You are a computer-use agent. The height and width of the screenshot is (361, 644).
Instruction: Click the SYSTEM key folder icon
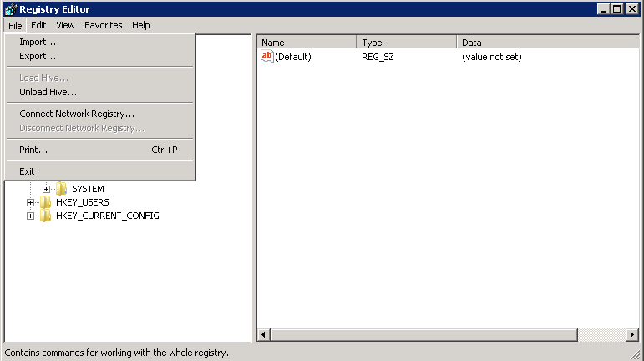pyautogui.click(x=62, y=189)
